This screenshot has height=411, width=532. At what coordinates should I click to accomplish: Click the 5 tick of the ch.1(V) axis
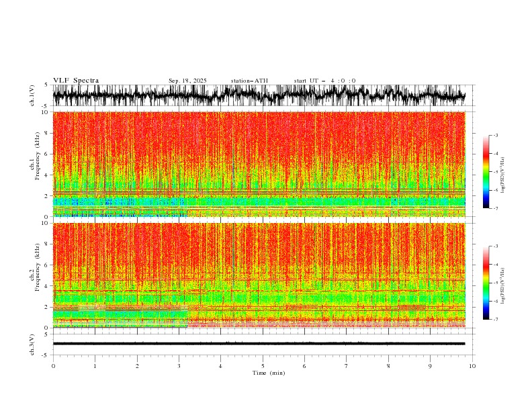[46, 85]
